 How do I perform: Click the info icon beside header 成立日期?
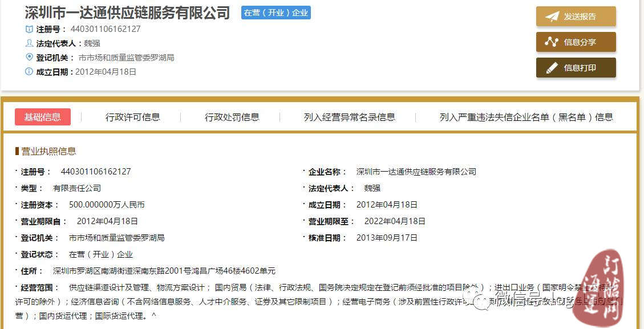[x=29, y=71]
